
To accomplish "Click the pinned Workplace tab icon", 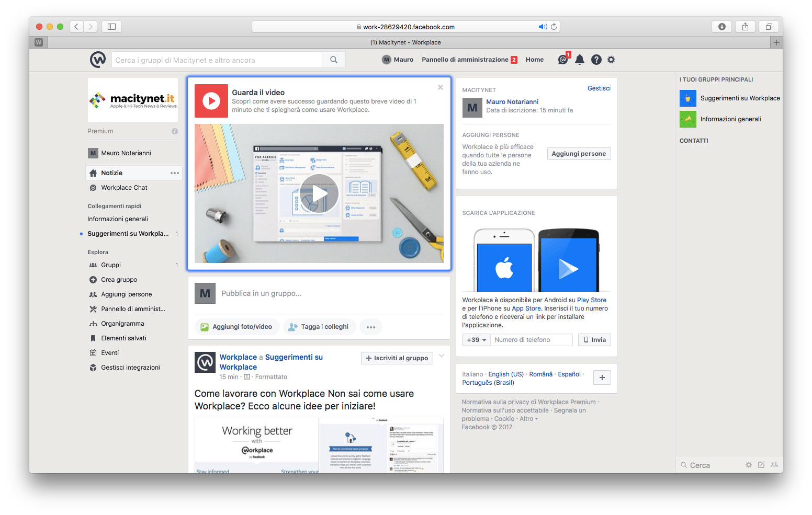I will click(39, 42).
